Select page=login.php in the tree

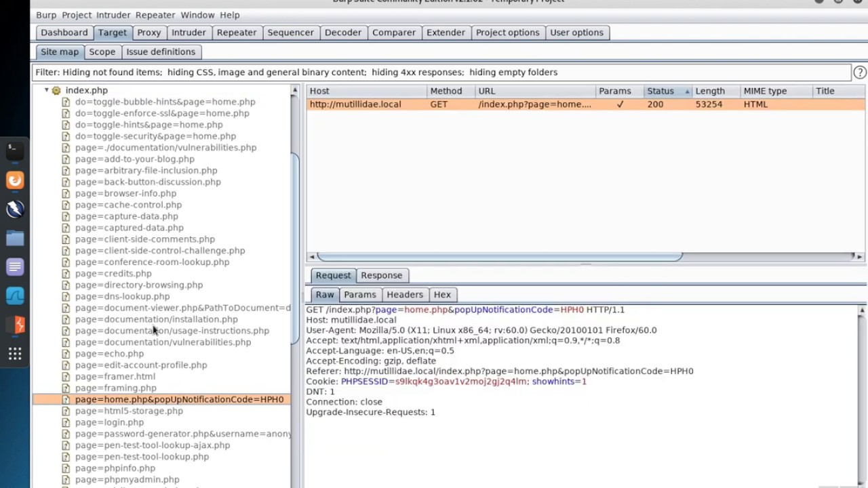[x=109, y=422]
